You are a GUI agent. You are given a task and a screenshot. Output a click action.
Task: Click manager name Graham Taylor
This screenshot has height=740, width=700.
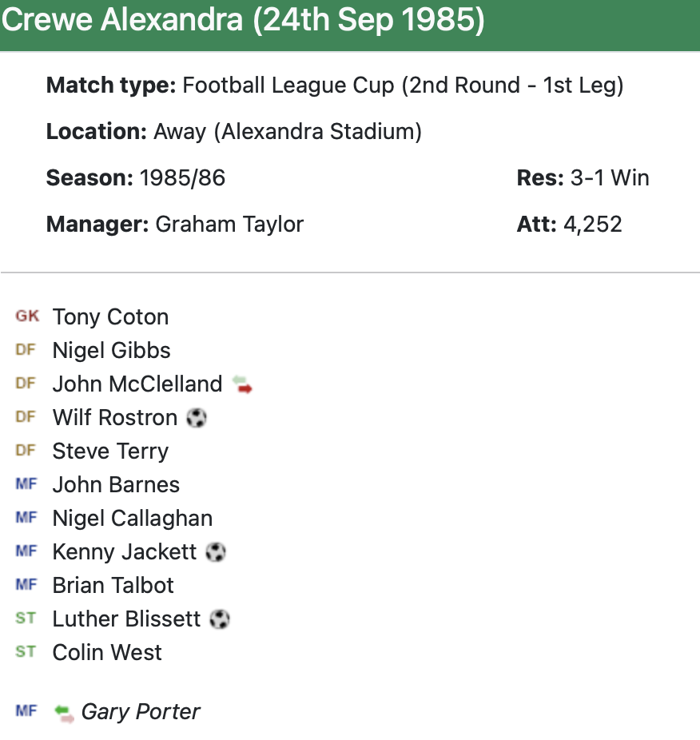coord(229,224)
